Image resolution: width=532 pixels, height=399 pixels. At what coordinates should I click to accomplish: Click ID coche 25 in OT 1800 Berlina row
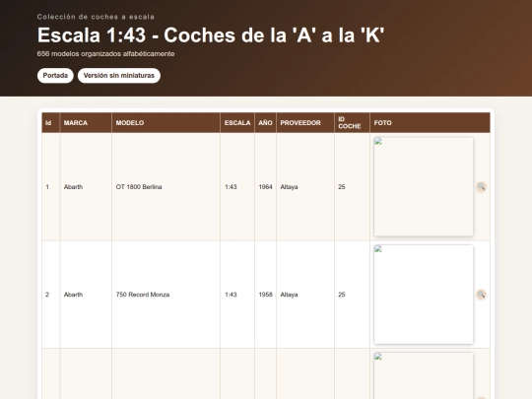[x=342, y=187]
